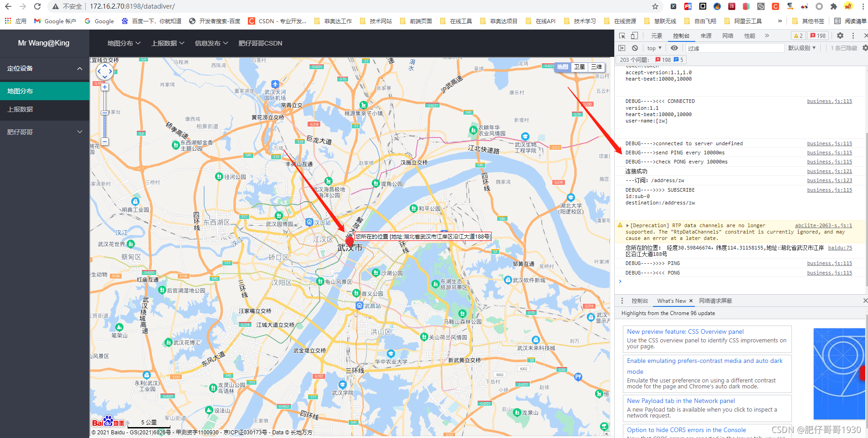Open the 其他书签 bookmarks folder
The height and width of the screenshot is (438, 868).
click(808, 21)
